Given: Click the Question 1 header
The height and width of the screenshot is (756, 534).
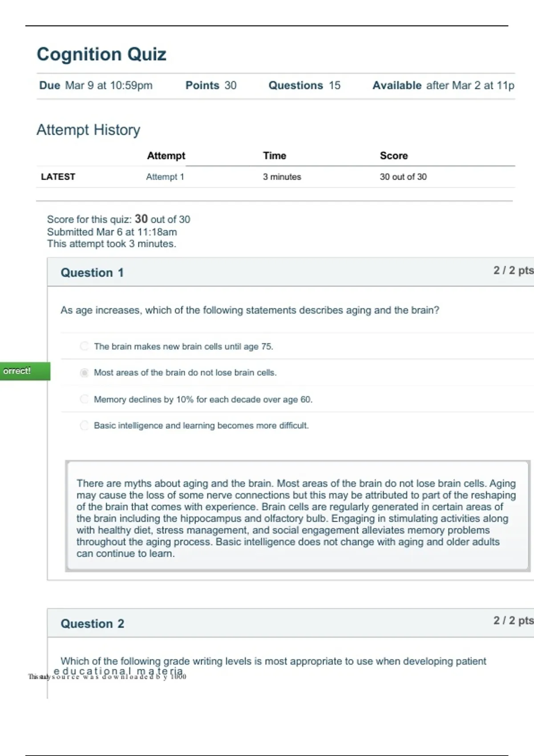Looking at the screenshot, I should [92, 273].
